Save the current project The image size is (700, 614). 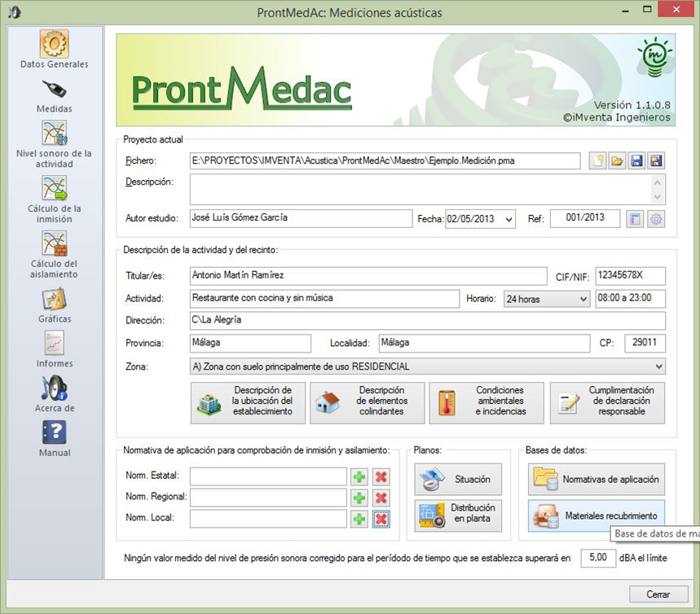coord(636,160)
